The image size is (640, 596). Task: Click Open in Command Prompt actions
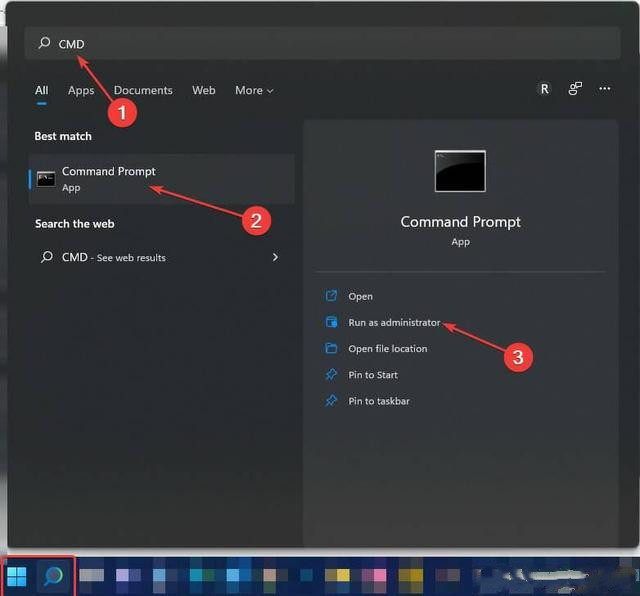(360, 296)
